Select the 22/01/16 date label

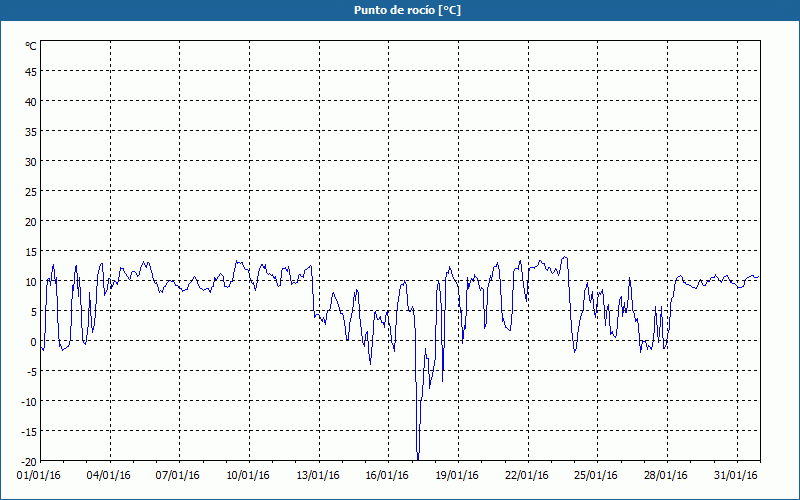[527, 476]
